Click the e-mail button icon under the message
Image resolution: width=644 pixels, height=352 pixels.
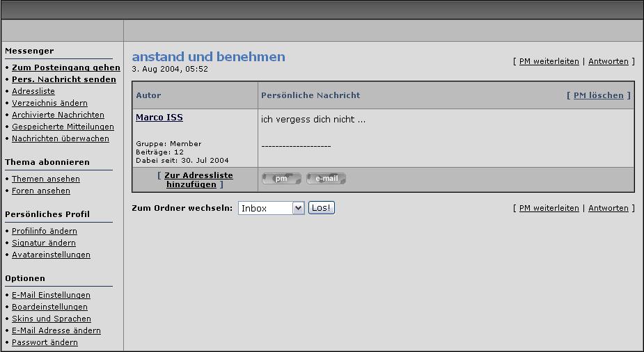326,179
